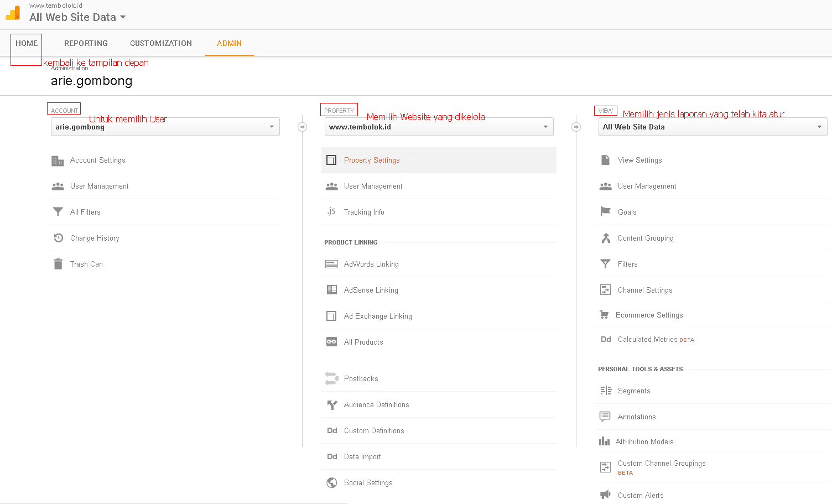Select the ADMIN tab
This screenshot has height=504, width=832.
(x=229, y=43)
